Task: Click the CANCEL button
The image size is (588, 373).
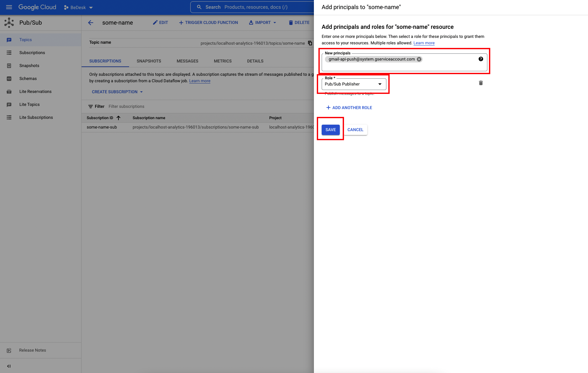Action: (355, 130)
